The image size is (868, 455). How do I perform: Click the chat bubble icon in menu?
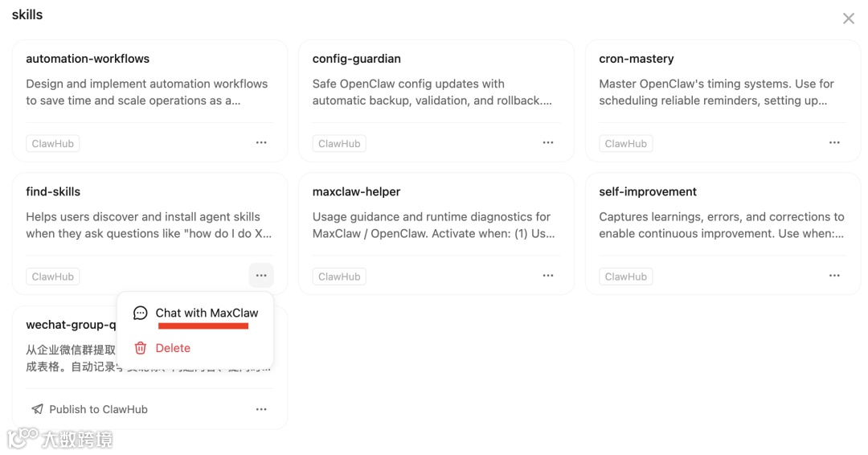tap(141, 313)
